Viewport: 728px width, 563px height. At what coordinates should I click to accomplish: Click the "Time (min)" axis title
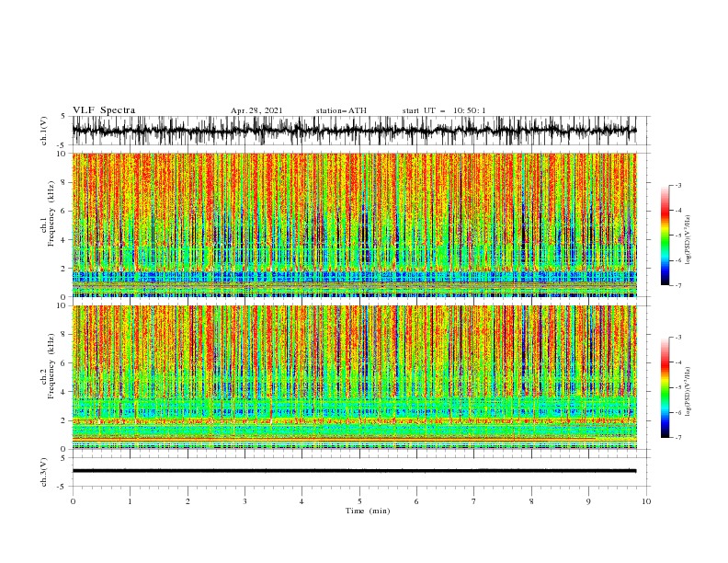368,511
